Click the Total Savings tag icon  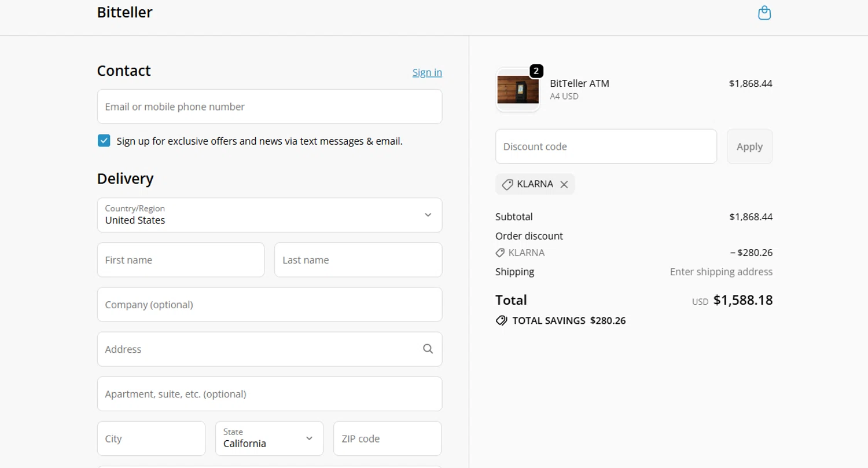501,320
